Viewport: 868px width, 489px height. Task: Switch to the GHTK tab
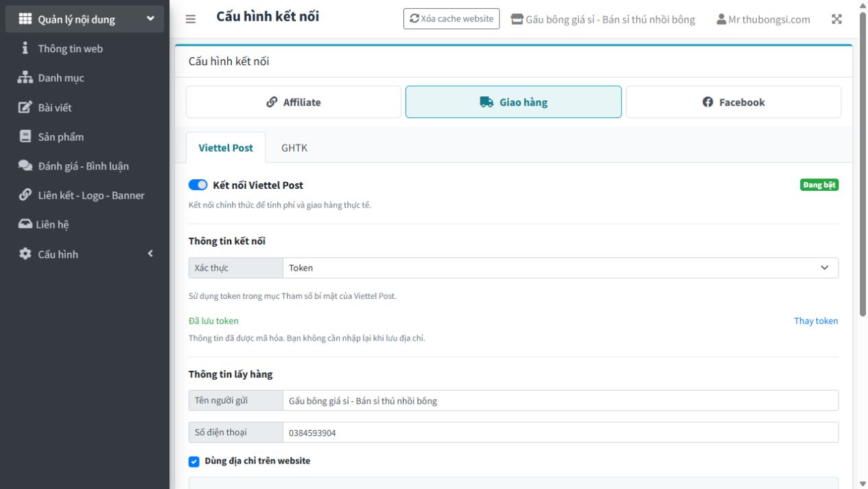tap(294, 148)
